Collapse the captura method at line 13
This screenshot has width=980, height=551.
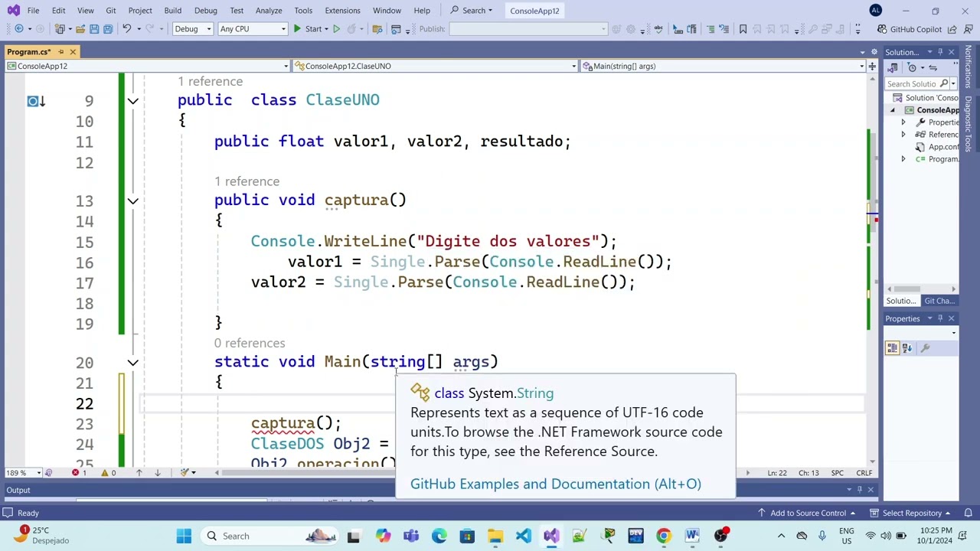click(x=132, y=201)
